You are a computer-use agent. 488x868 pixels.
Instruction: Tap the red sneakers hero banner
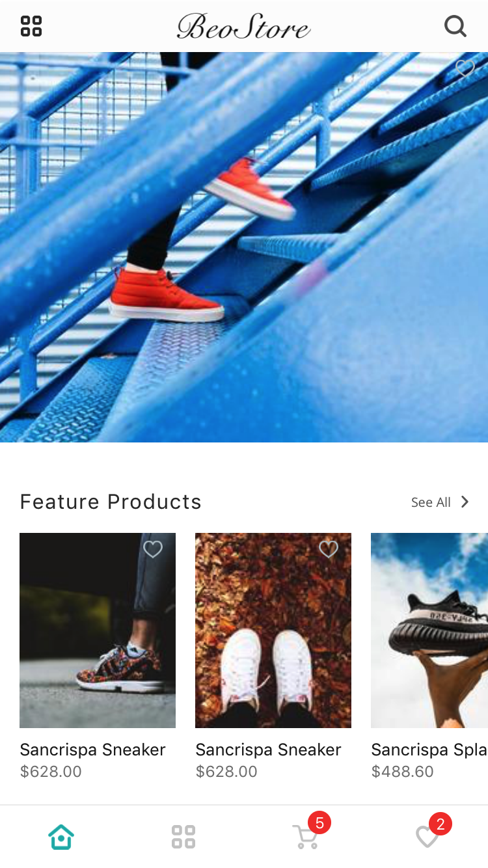tap(244, 247)
